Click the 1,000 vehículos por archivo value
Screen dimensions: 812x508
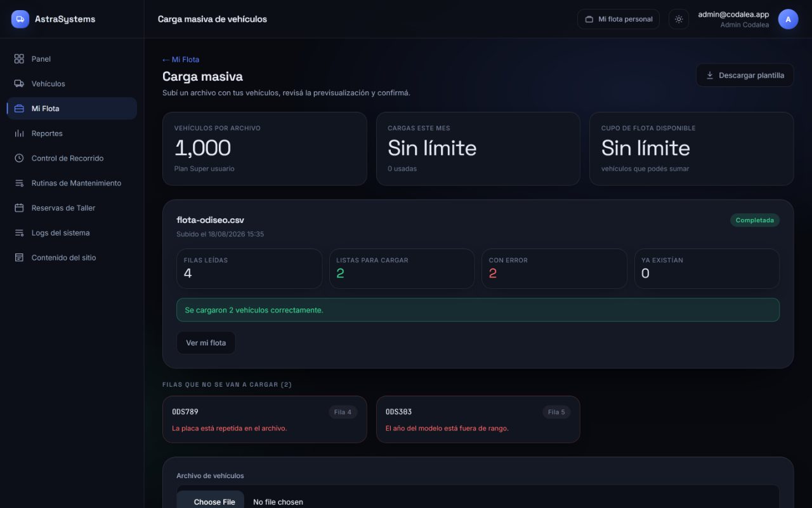[x=203, y=148]
